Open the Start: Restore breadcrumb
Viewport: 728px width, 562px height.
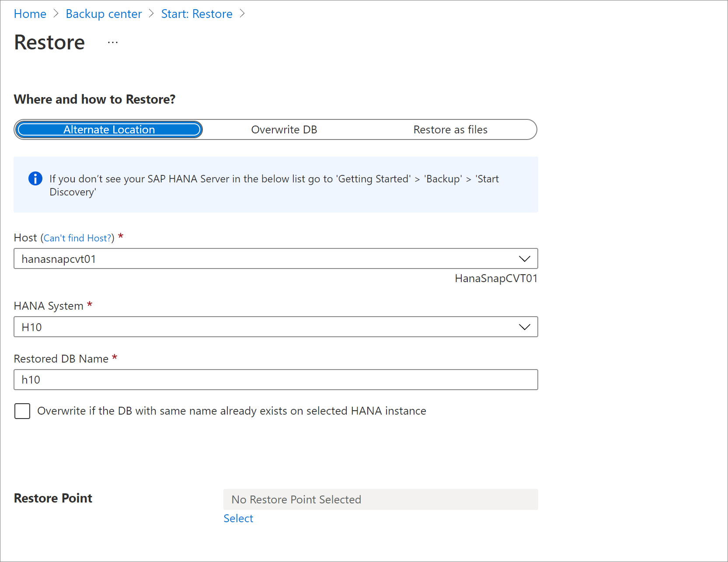pyautogui.click(x=196, y=14)
